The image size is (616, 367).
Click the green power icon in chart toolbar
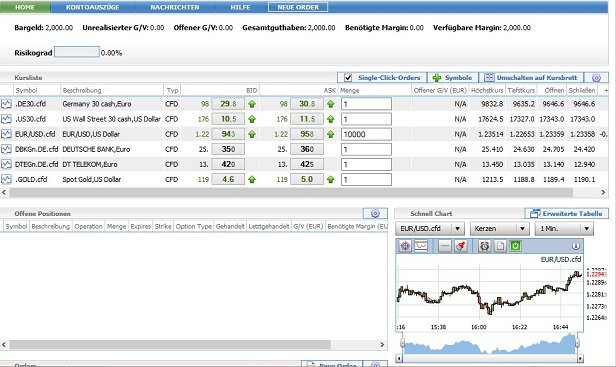(x=515, y=246)
